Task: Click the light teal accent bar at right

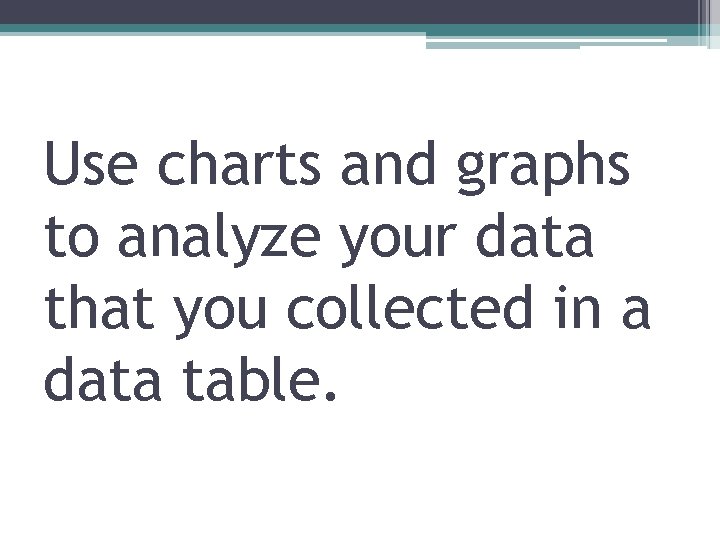Action: (x=546, y=43)
